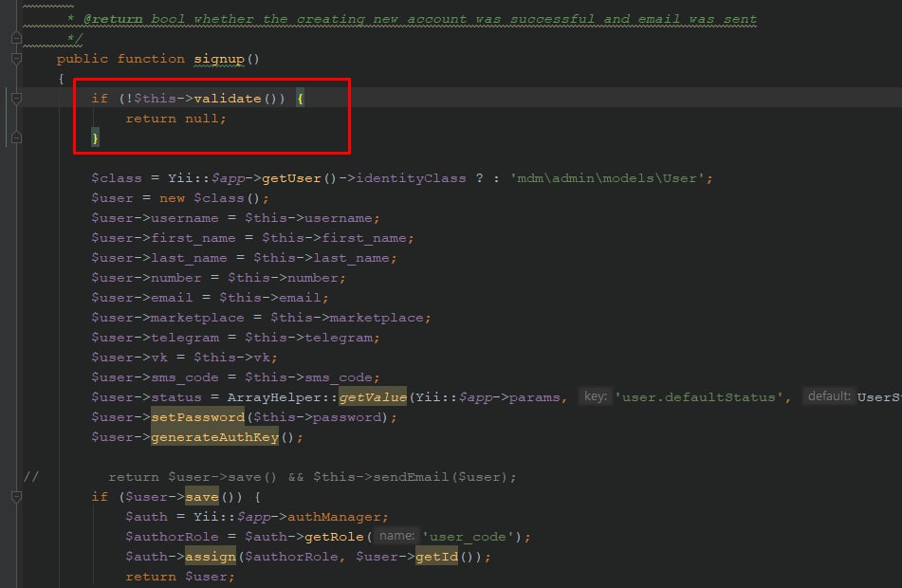The width and height of the screenshot is (902, 588).
Task: Click the 'public' keyword
Action: coord(83,59)
